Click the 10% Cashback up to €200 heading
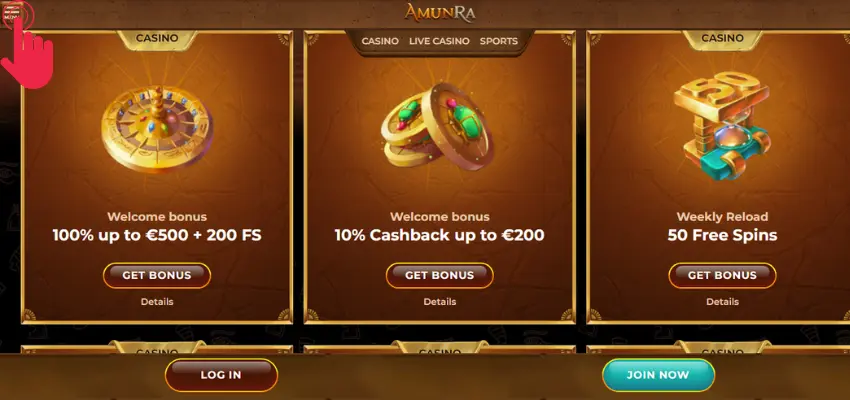Viewport: 850px width, 400px height. click(440, 235)
